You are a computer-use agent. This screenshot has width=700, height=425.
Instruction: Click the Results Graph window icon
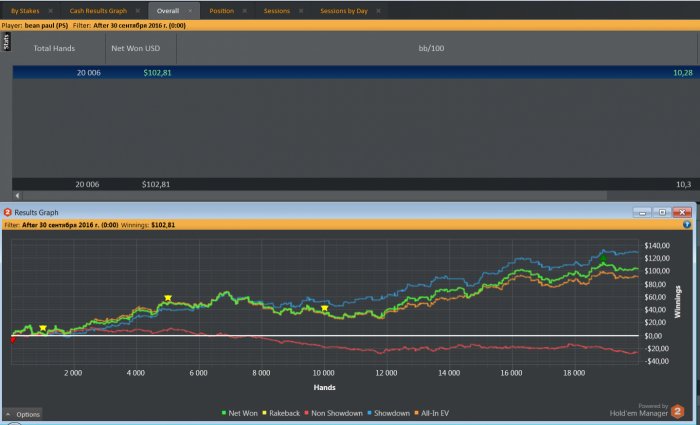pyautogui.click(x=8, y=213)
